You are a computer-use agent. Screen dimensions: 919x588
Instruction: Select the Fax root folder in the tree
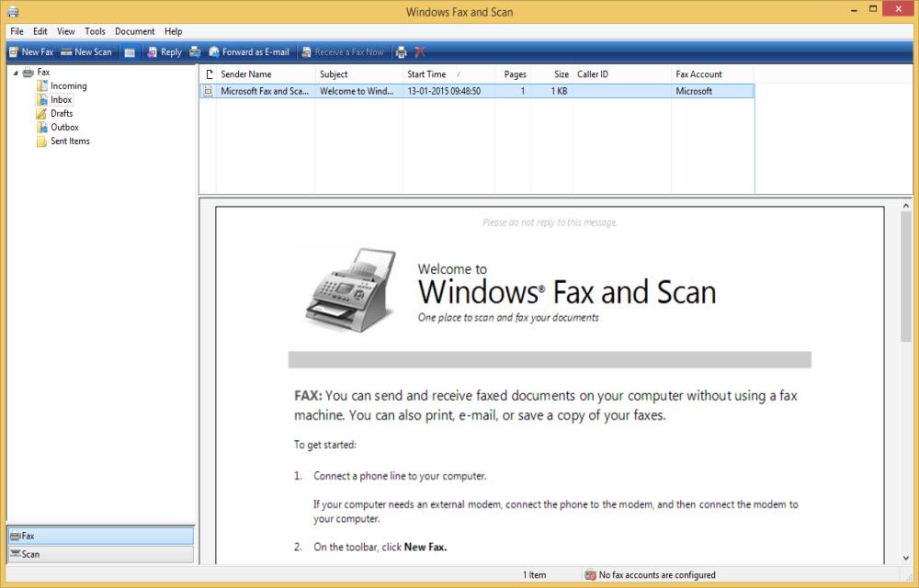coord(43,72)
